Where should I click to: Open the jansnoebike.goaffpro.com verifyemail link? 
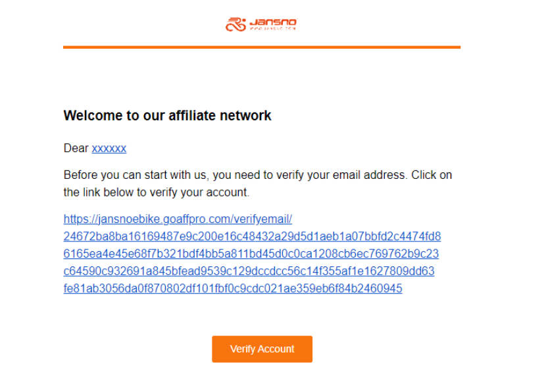(x=178, y=219)
